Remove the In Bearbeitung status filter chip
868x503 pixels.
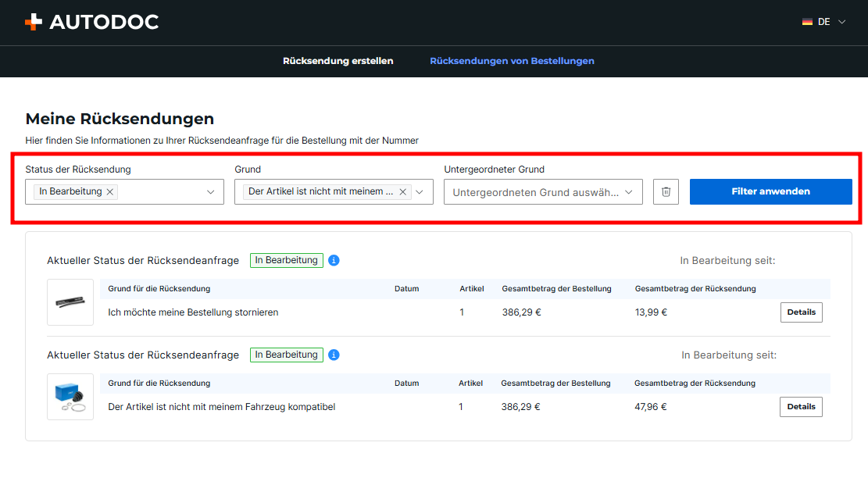[x=110, y=192]
